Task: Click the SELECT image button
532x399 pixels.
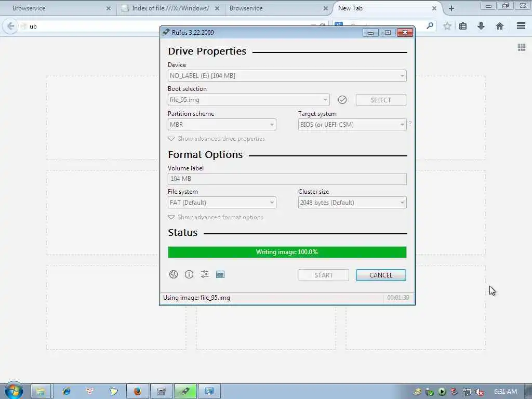Action: tap(381, 100)
